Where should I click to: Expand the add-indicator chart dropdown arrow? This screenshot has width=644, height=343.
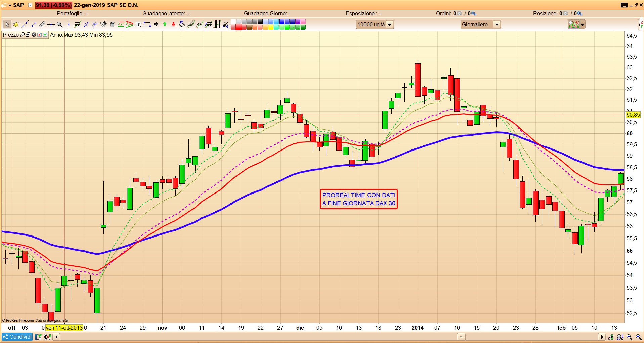coord(583,25)
